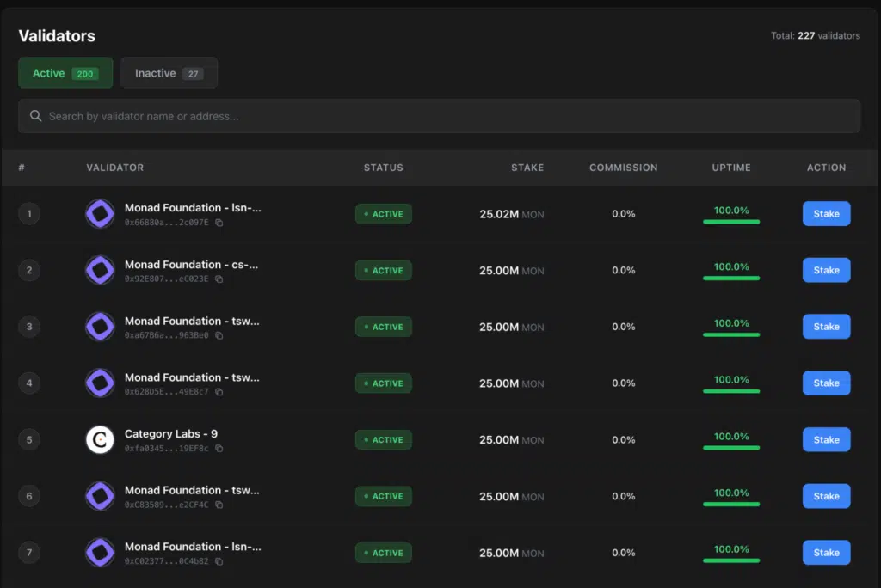Click the Monad Foundation - cs validator name
The width and height of the screenshot is (881, 588).
[x=191, y=264]
